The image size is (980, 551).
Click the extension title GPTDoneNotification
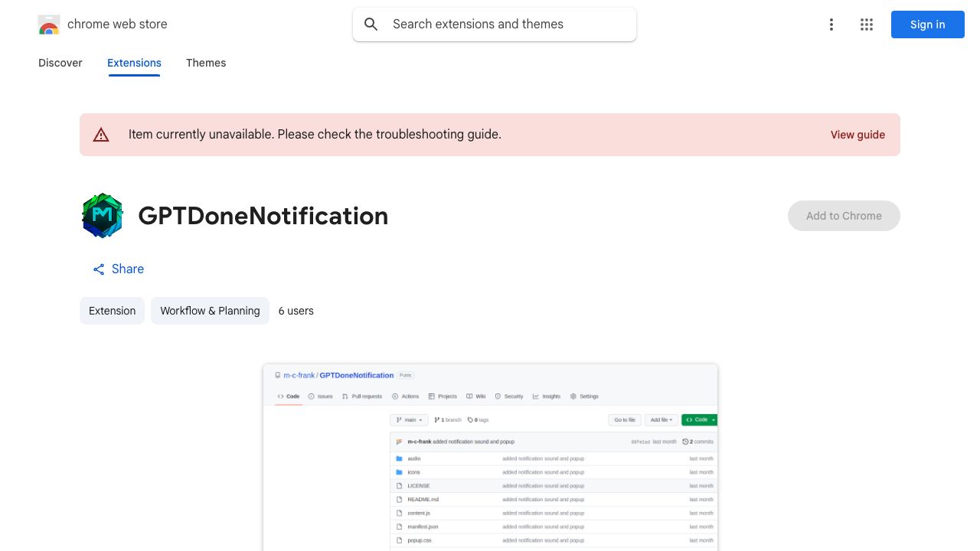(263, 216)
